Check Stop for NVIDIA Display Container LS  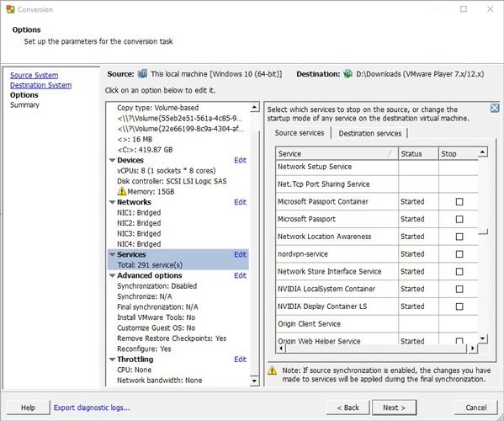[459, 306]
